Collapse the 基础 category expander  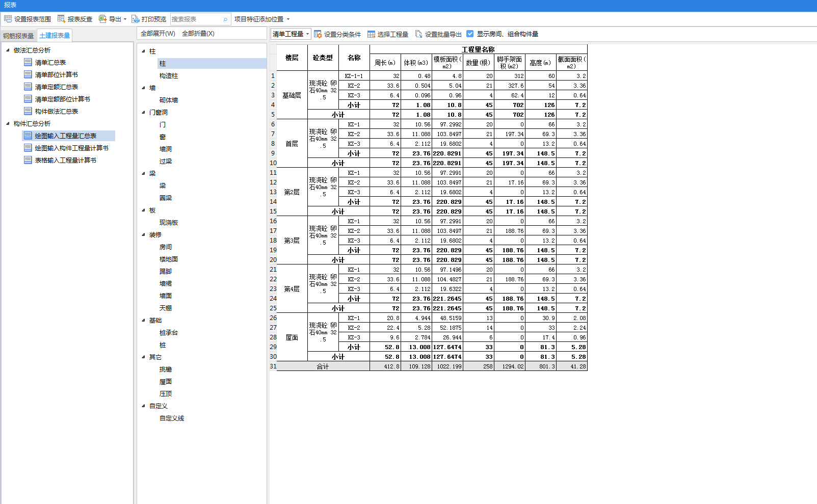pyautogui.click(x=143, y=320)
